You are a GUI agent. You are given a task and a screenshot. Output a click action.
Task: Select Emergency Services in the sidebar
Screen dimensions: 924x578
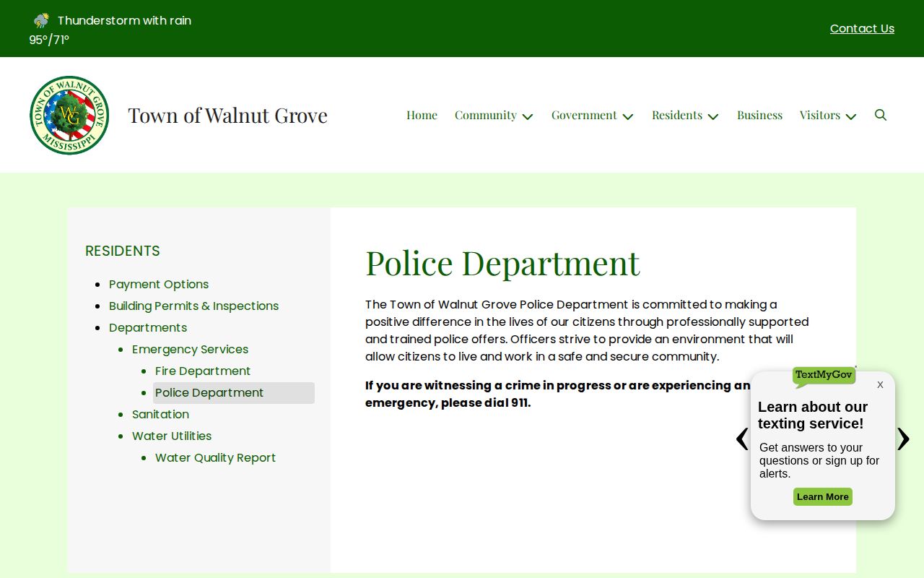pos(190,349)
